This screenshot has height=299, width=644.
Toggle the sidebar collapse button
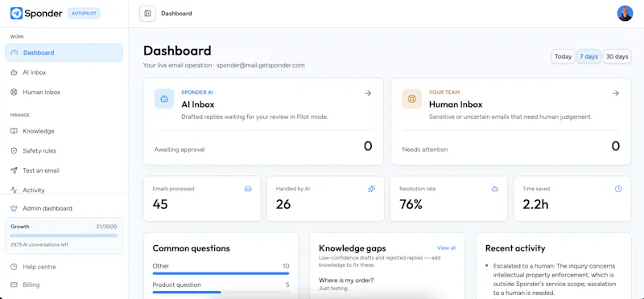(x=147, y=14)
